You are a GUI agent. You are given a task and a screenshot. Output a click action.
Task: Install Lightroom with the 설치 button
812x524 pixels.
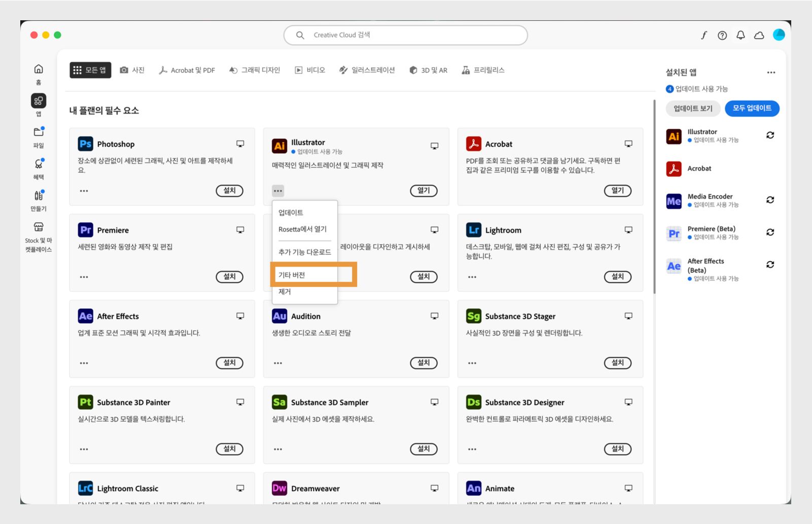tap(618, 277)
